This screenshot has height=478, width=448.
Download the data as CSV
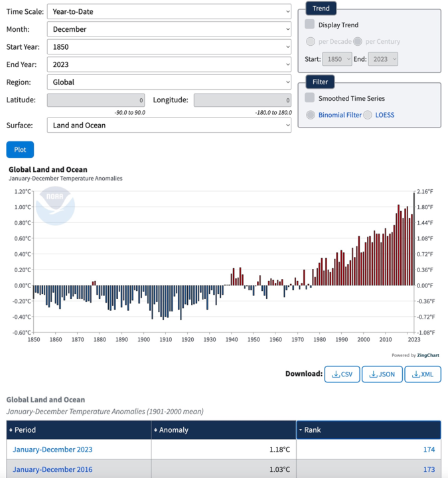pyautogui.click(x=342, y=374)
